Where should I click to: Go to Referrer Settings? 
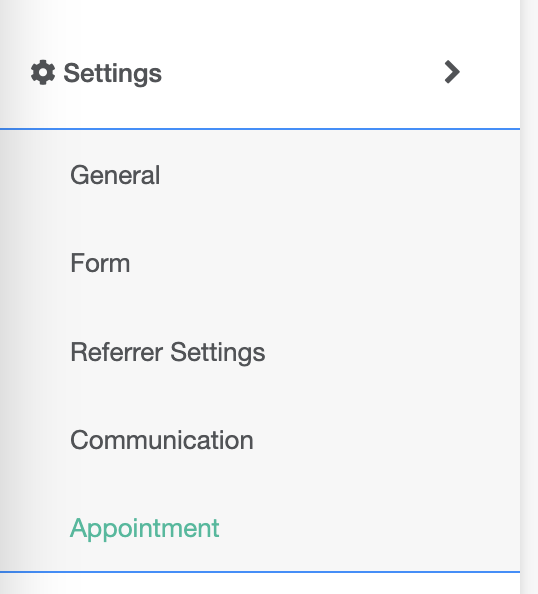167,352
